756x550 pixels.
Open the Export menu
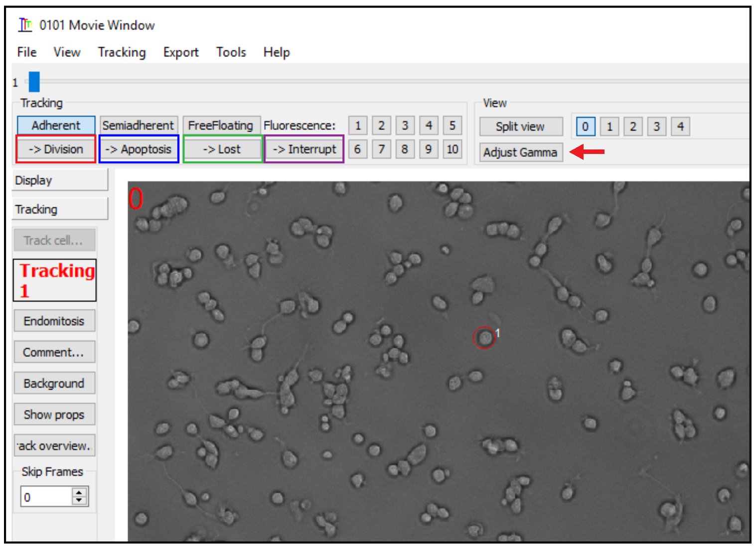(180, 52)
